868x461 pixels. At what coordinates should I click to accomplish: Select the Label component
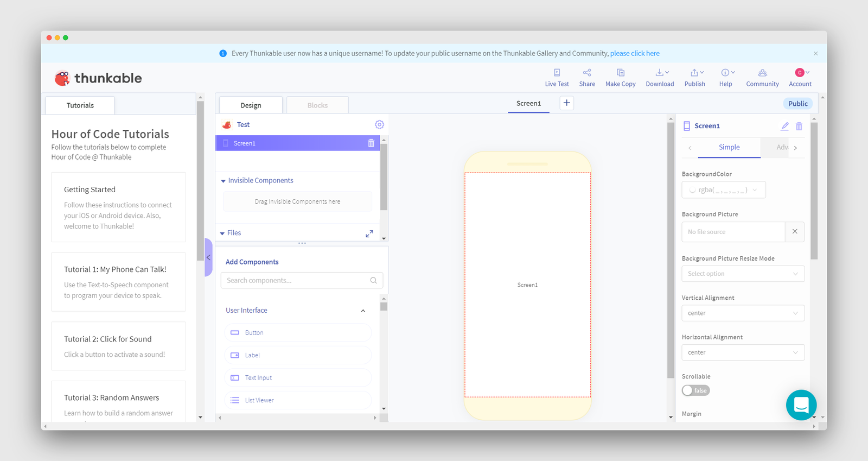(298, 355)
